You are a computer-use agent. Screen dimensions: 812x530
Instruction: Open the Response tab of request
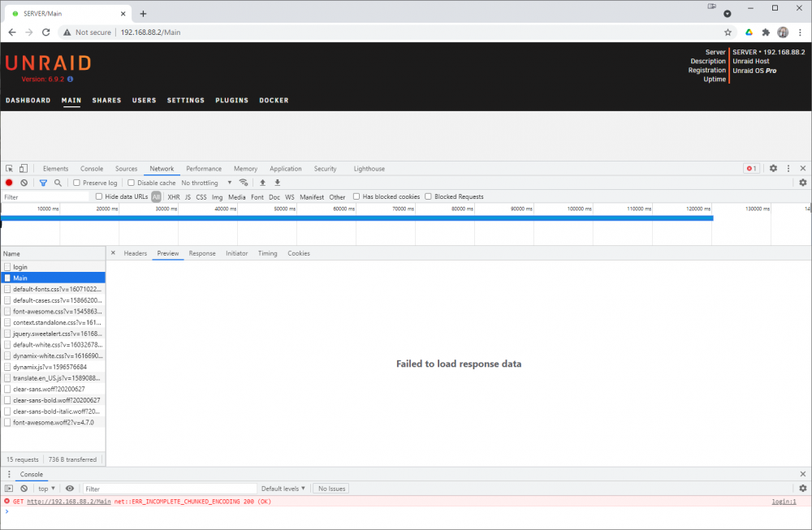(202, 253)
